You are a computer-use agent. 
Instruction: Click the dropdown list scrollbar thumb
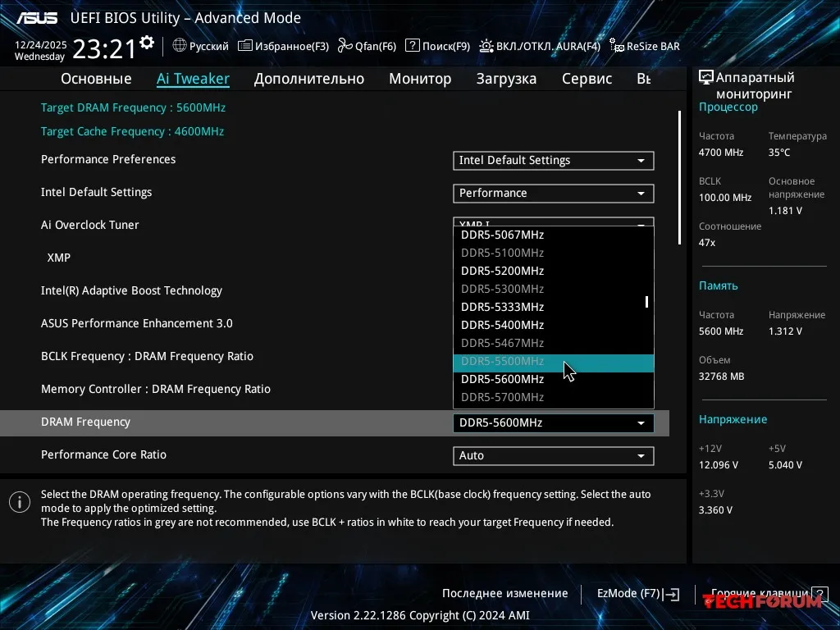tap(646, 302)
